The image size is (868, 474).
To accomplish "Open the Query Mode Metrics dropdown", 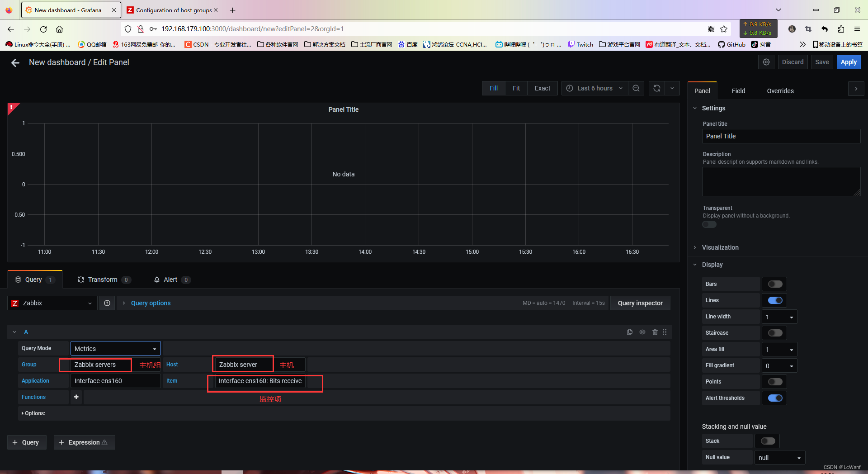I will (x=116, y=348).
